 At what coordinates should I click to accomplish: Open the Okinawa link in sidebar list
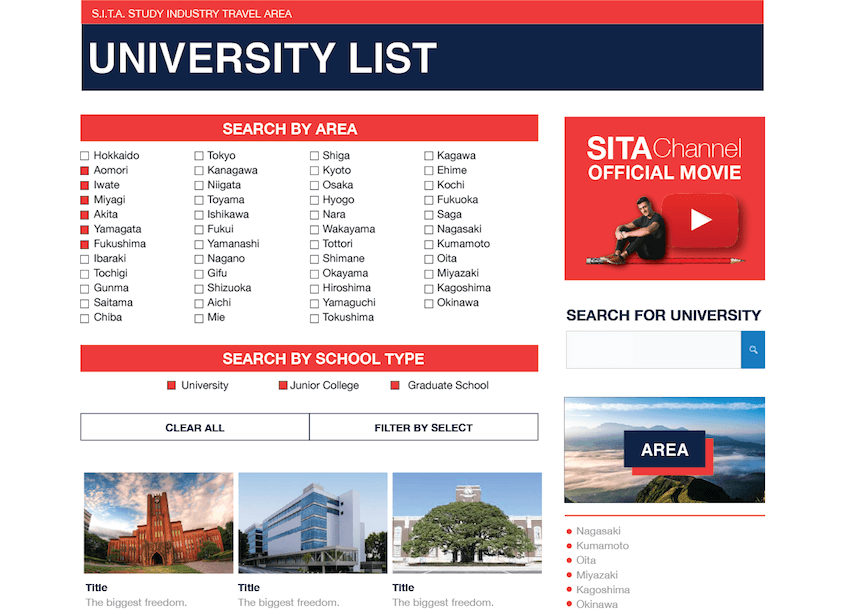coord(597,604)
